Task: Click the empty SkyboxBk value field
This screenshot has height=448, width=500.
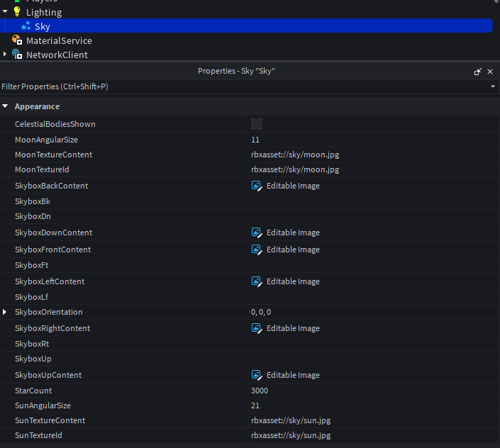Action: click(374, 201)
